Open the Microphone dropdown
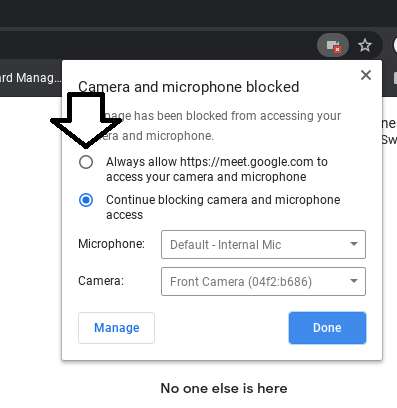The width and height of the screenshot is (397, 408). click(263, 244)
